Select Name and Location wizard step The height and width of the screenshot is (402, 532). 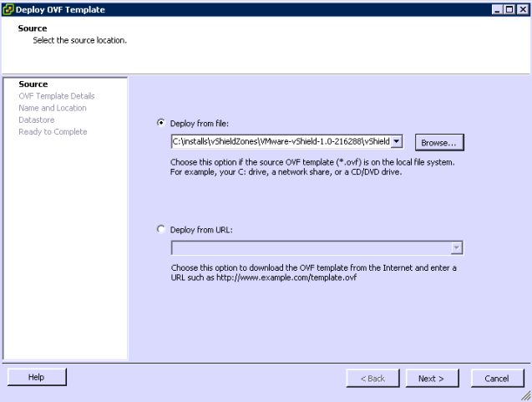52,108
